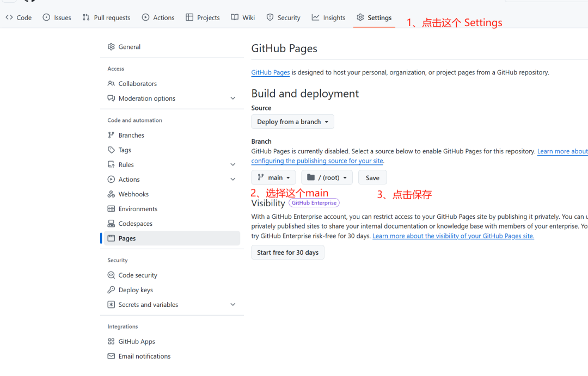588x376 pixels.
Task: Click the Code angle-brackets icon
Action: [9, 17]
